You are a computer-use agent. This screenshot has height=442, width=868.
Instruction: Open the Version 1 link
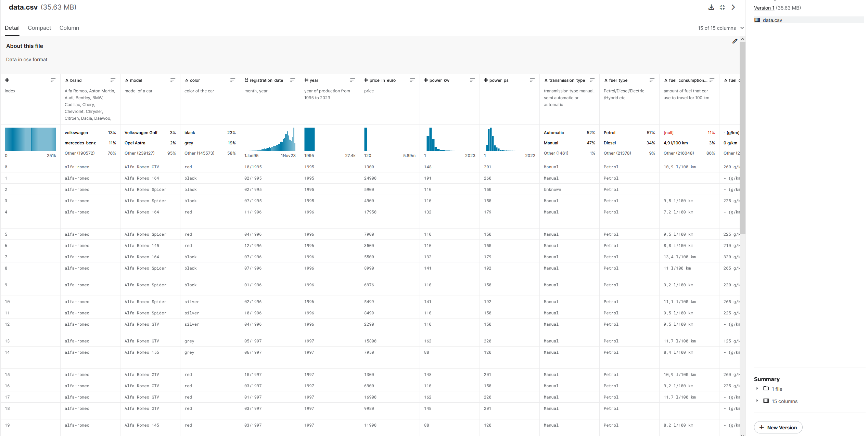[764, 8]
